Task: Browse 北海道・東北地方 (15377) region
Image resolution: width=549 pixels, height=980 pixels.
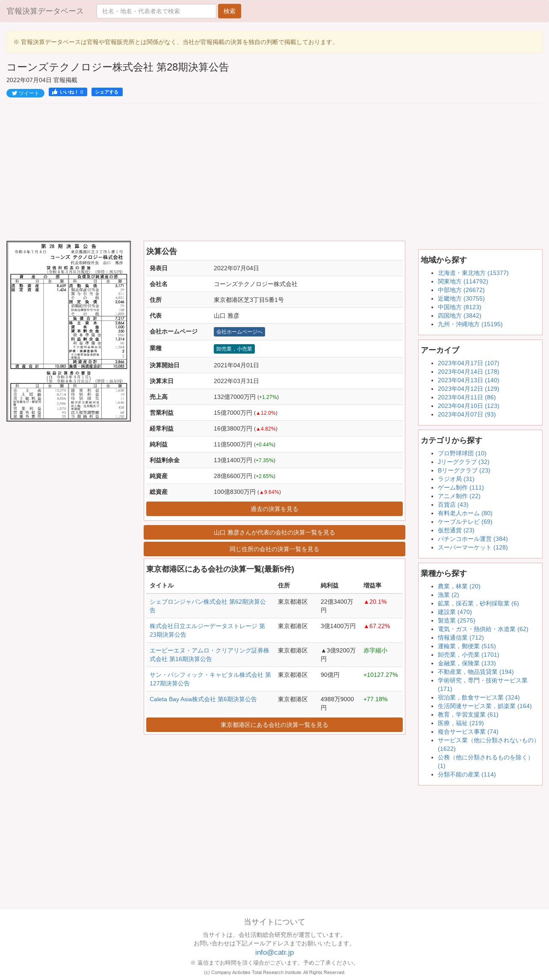Action: coord(473,273)
